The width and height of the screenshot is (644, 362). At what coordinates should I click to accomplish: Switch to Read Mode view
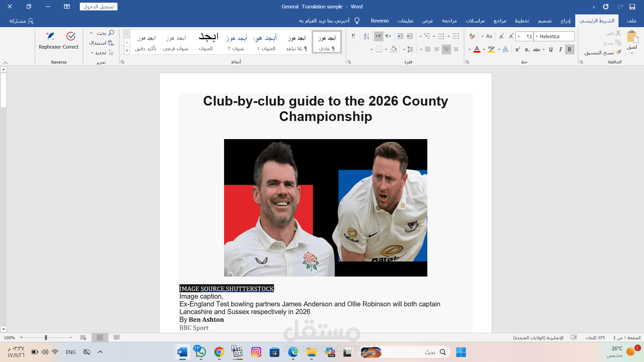116,338
